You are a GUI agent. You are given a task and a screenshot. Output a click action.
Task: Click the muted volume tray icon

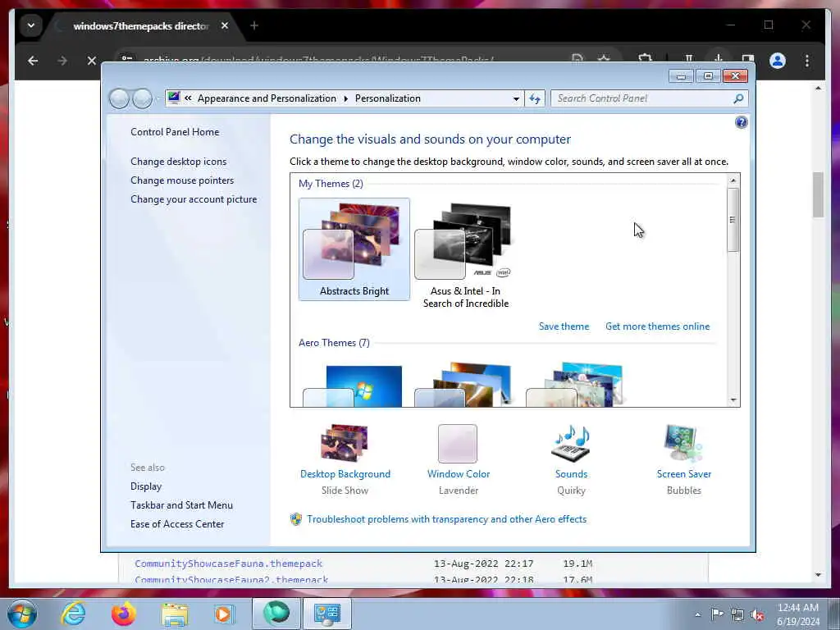tap(757, 615)
